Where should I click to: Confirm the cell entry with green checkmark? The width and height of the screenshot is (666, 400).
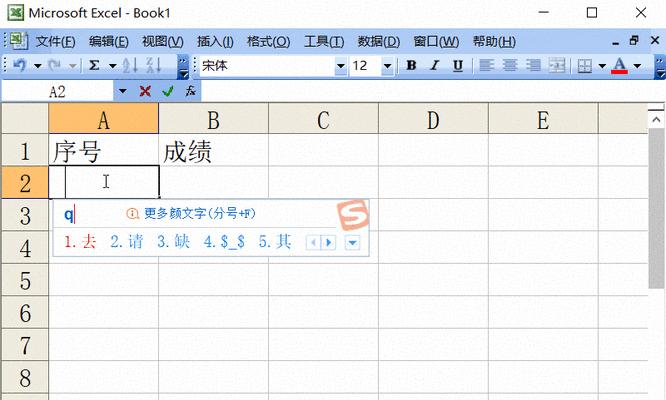click(168, 91)
